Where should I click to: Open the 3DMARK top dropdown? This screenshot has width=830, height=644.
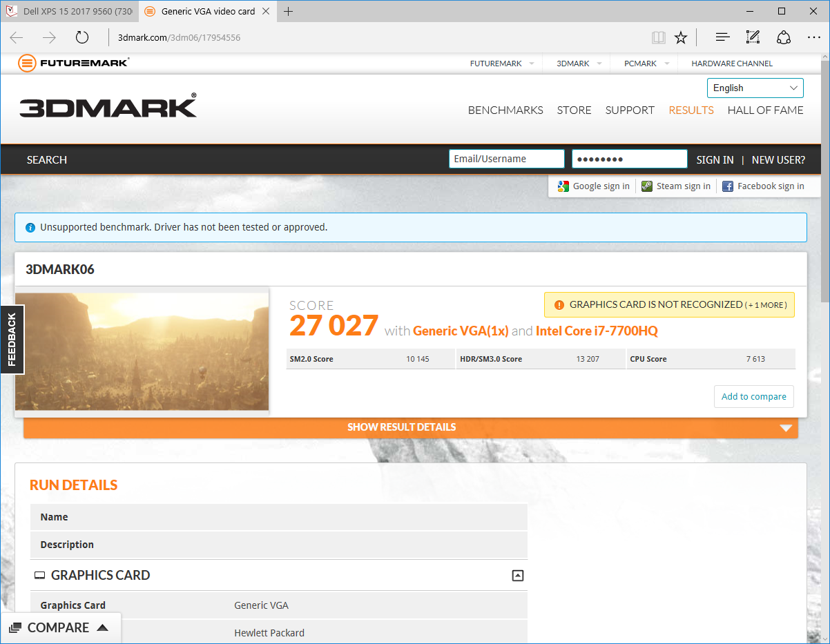579,64
